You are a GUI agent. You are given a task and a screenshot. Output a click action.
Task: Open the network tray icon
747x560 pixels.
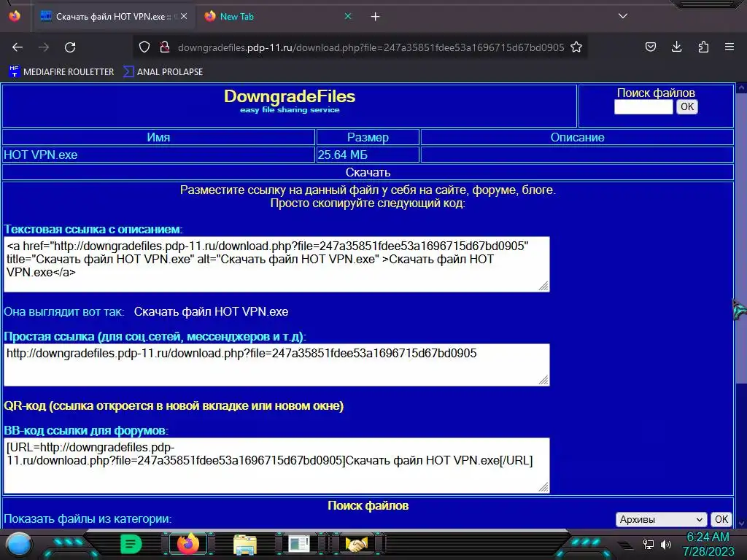(x=649, y=544)
